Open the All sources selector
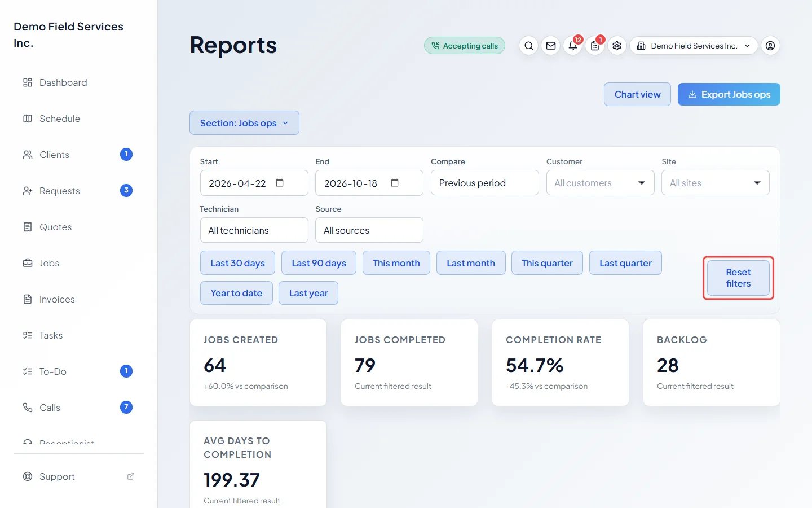The width and height of the screenshot is (812, 508). pyautogui.click(x=369, y=230)
